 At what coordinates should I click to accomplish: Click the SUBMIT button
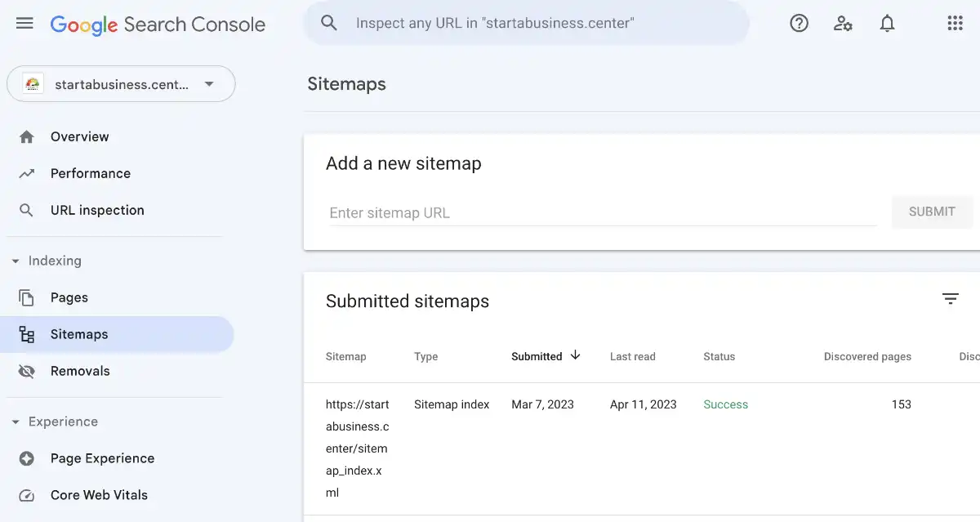[x=932, y=212]
